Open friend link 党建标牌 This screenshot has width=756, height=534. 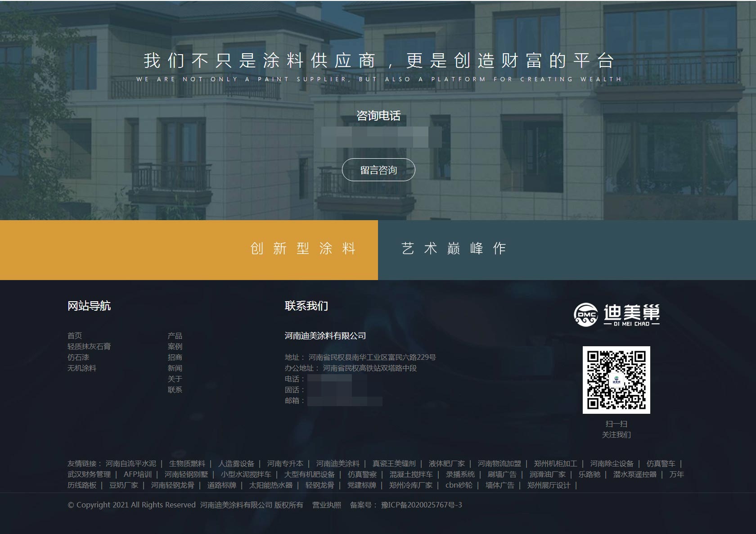coord(362,485)
